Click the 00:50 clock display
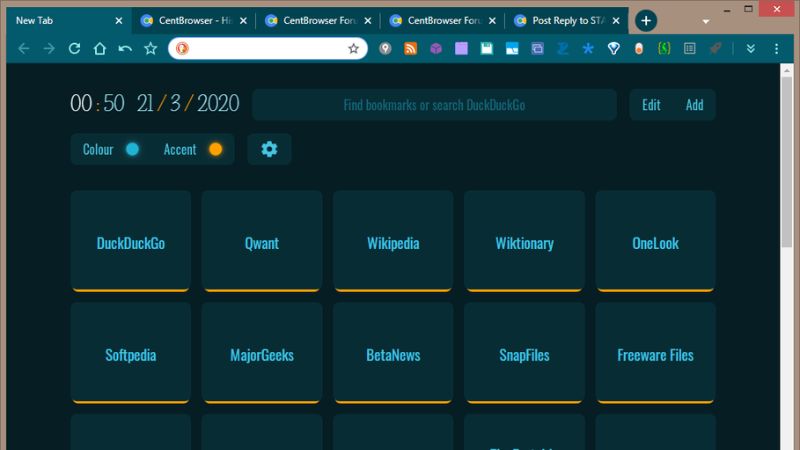Screen dimensions: 800x450 (x=97, y=104)
